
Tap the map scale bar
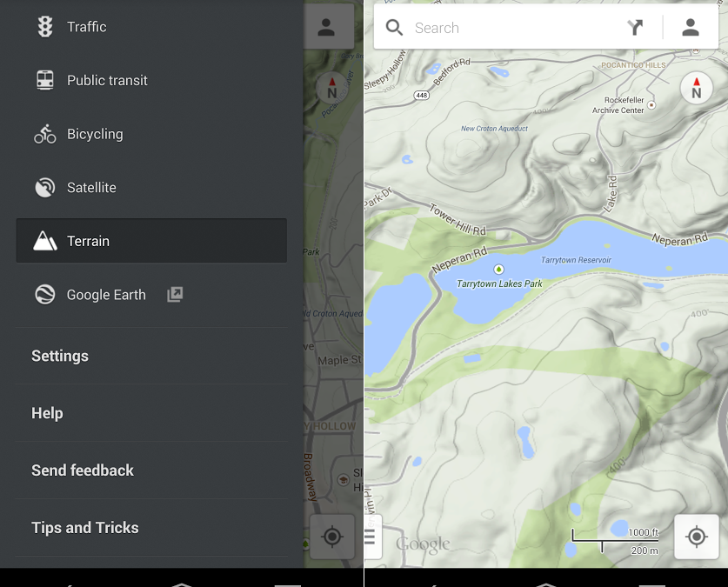tap(615, 541)
